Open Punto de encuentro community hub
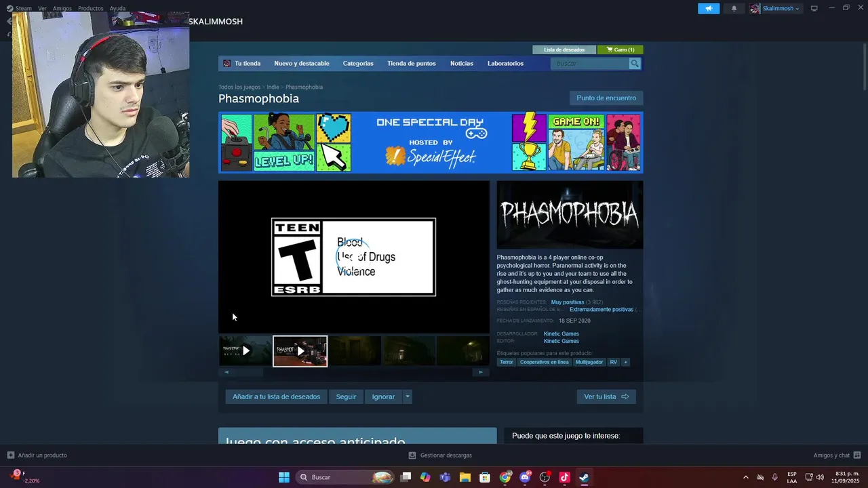868x488 pixels. pyautogui.click(x=606, y=98)
